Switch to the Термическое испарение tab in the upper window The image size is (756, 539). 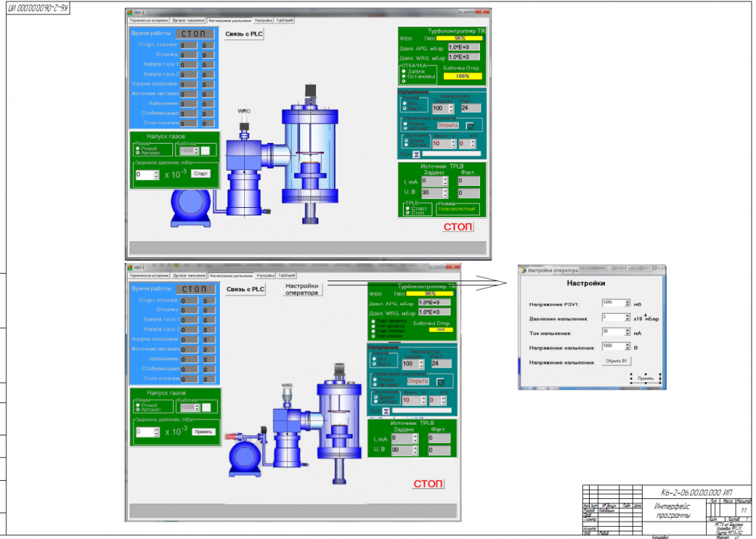pos(149,20)
